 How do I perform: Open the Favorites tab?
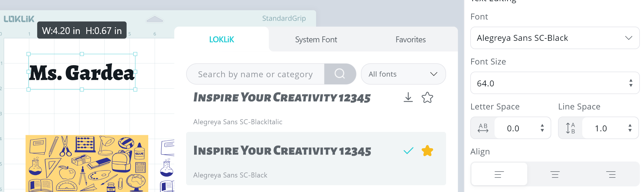click(x=410, y=39)
